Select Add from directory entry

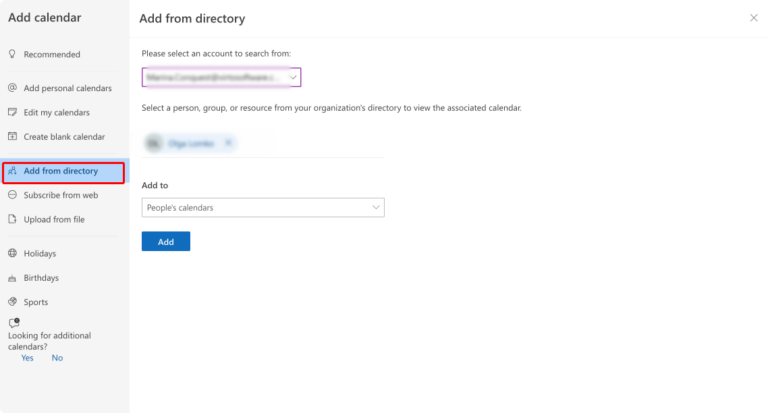pos(64,171)
